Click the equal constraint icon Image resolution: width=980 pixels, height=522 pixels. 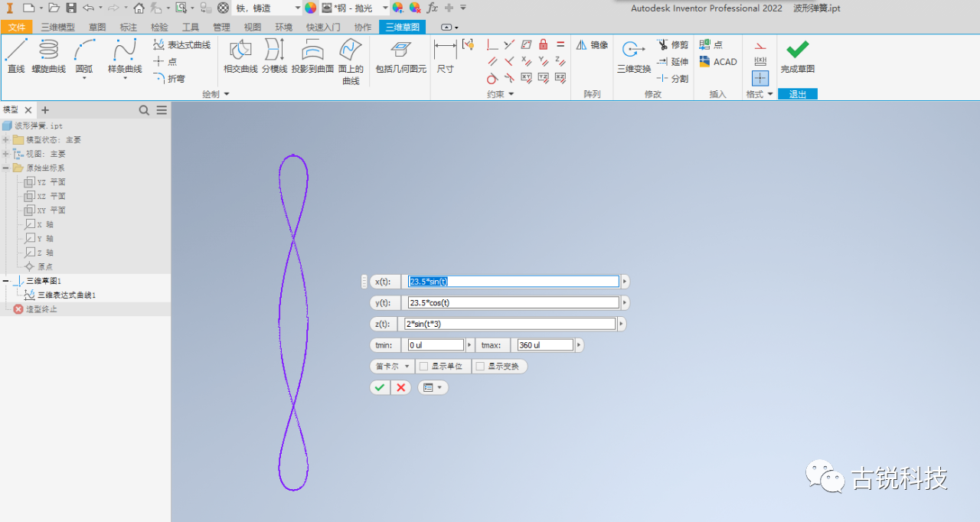click(560, 44)
